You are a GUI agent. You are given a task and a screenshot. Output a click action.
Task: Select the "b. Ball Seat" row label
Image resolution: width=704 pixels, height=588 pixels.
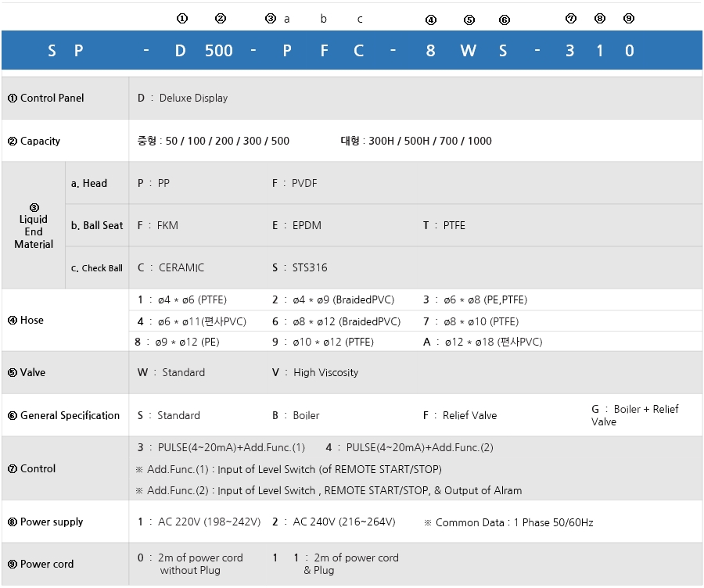pyautogui.click(x=97, y=225)
